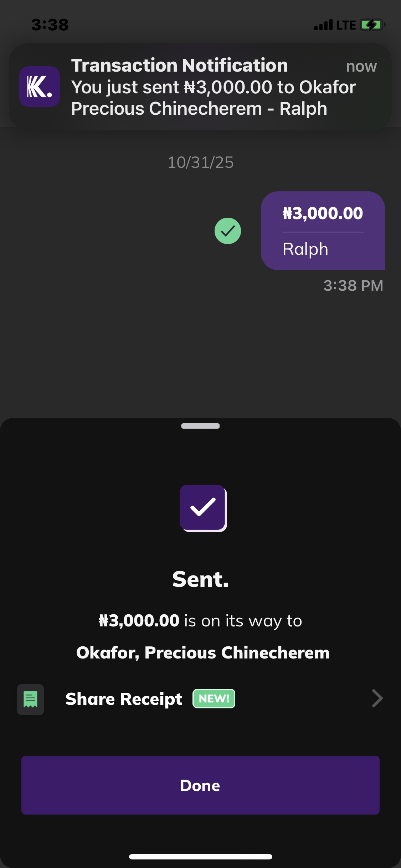Open the Transaction Notification banner title
The image size is (401, 868).
click(x=179, y=66)
